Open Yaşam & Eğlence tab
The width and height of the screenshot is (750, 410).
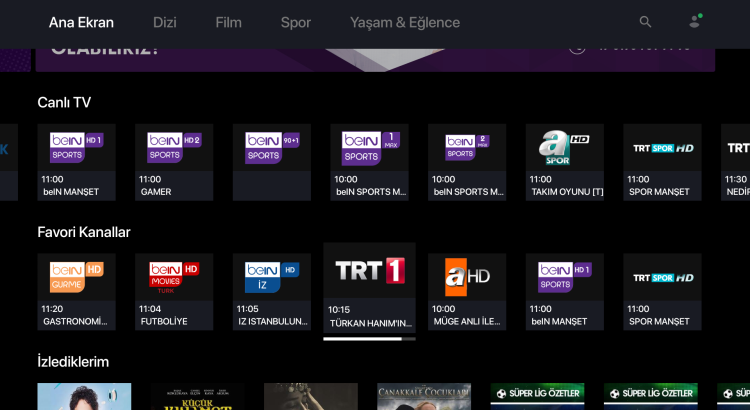pos(405,22)
